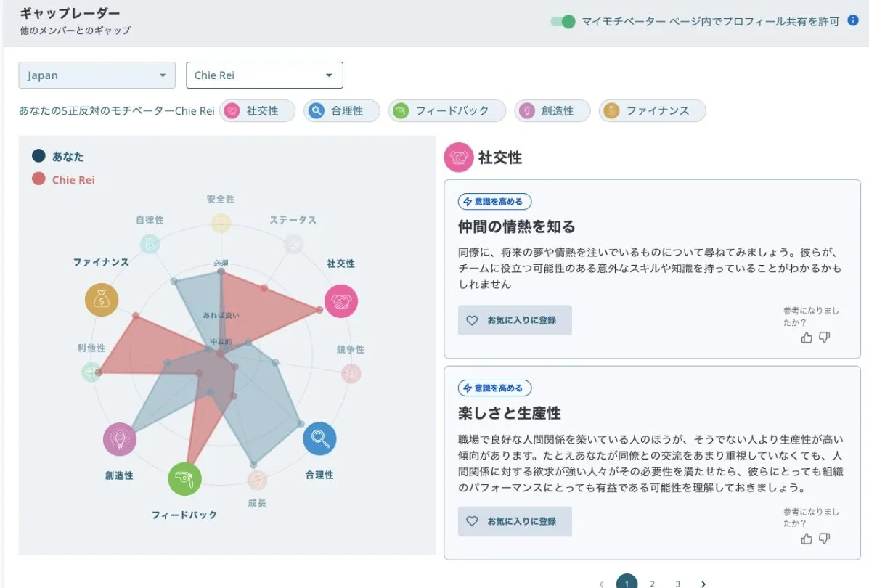Click the 利他性 icon on the radar chart
Image resolution: width=869 pixels, height=588 pixels.
pyautogui.click(x=91, y=372)
